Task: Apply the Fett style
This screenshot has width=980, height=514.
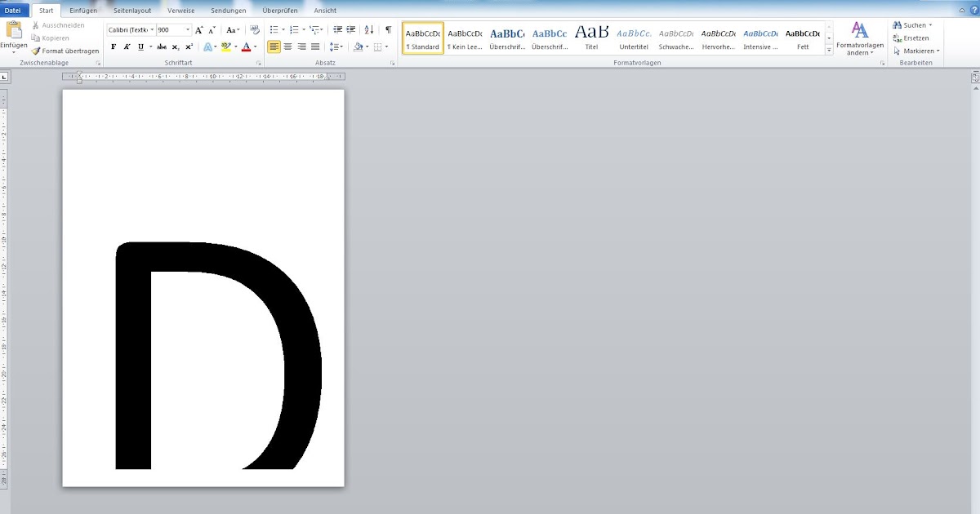Action: (803, 38)
